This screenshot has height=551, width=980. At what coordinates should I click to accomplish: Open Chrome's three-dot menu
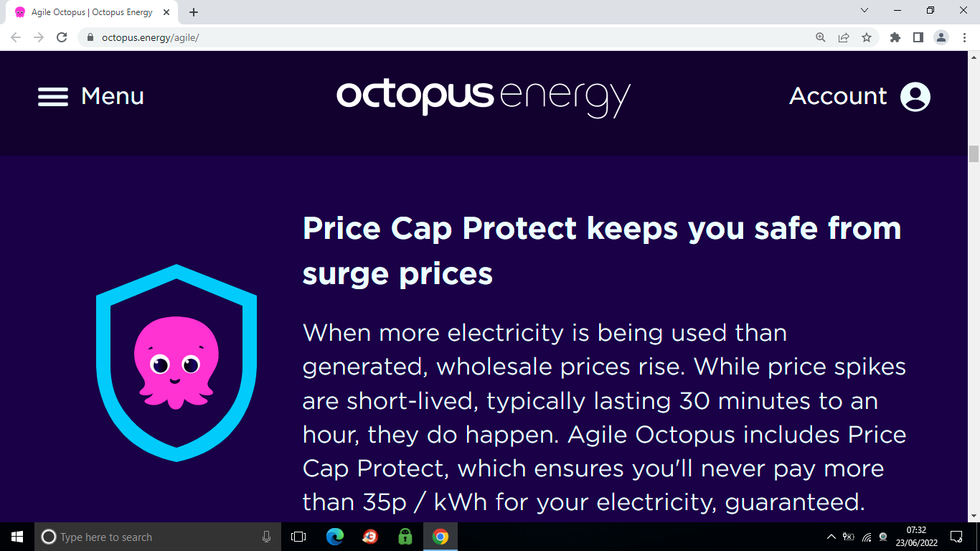click(x=963, y=37)
